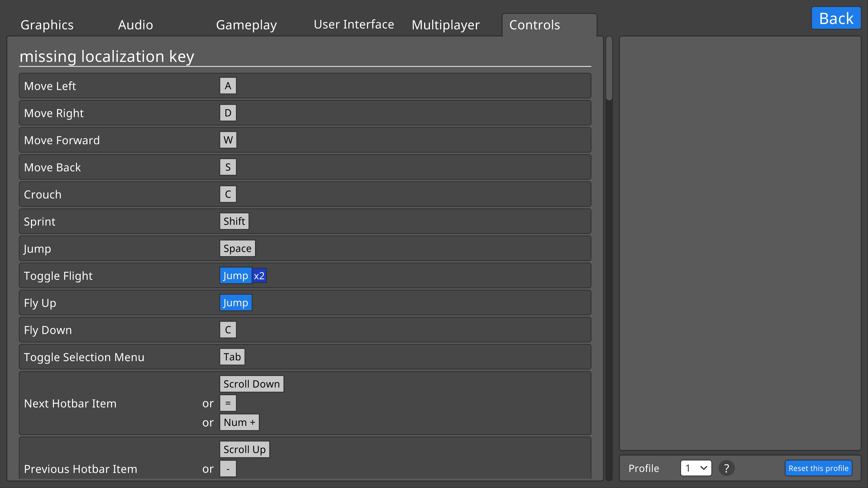Click the Scroll Up binding
Screen dimensions: 868x488
244,450
